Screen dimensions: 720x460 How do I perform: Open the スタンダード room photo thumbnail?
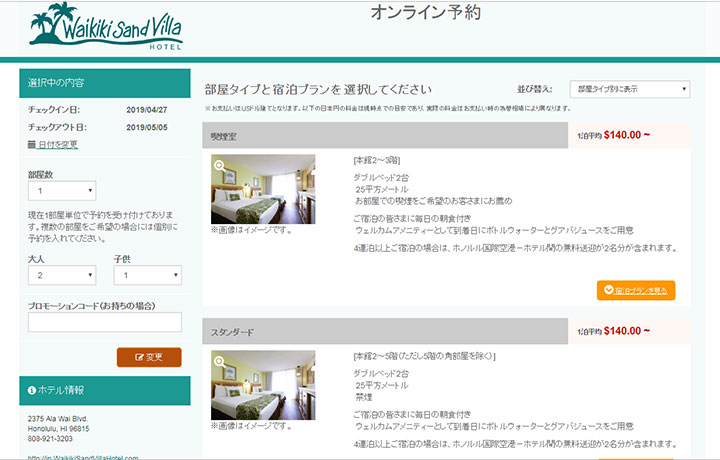263,385
